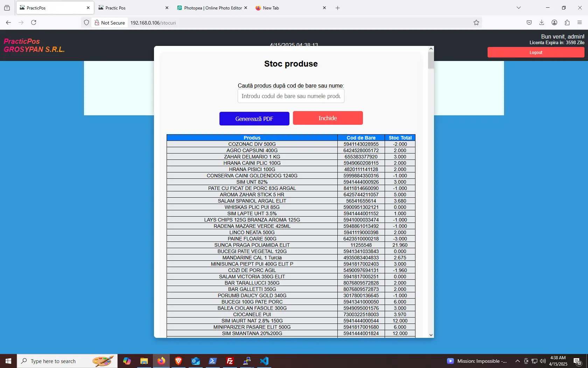This screenshot has height=368, width=588.
Task: Show hidden system tray icons
Action: [x=517, y=361]
